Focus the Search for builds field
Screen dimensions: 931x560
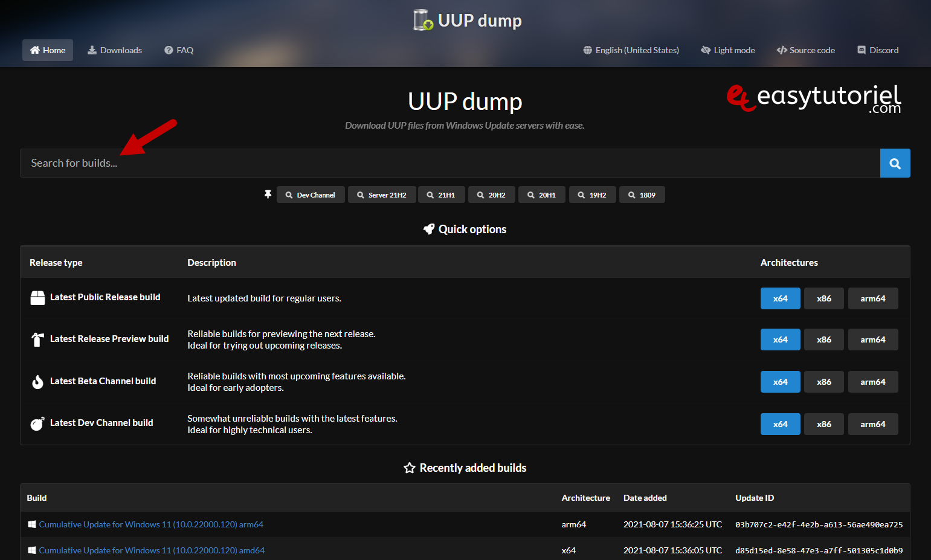coord(450,163)
